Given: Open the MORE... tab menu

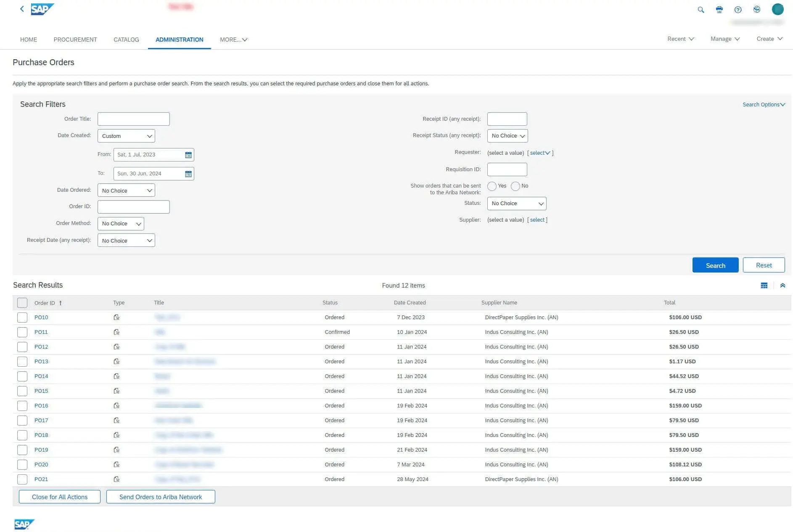Looking at the screenshot, I should [233, 40].
